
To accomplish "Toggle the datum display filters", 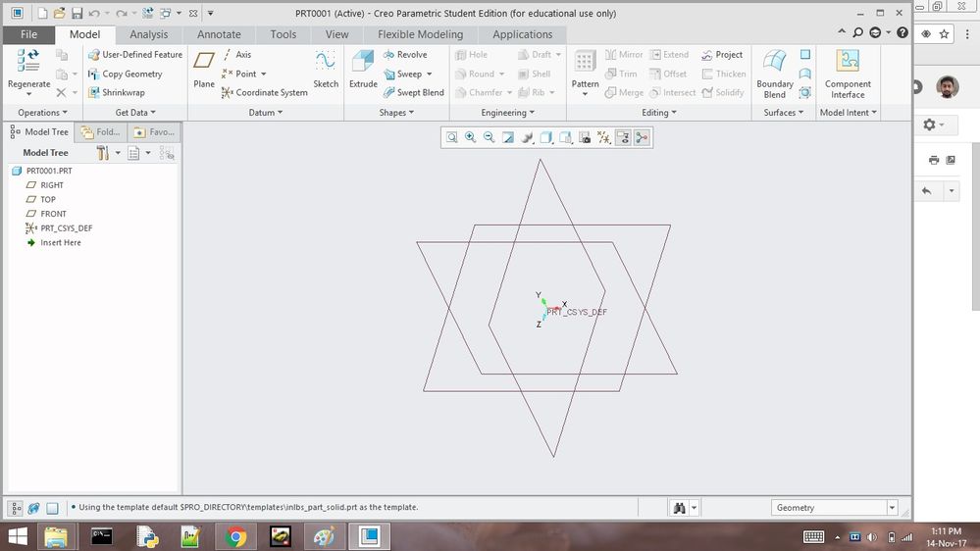I will [604, 138].
